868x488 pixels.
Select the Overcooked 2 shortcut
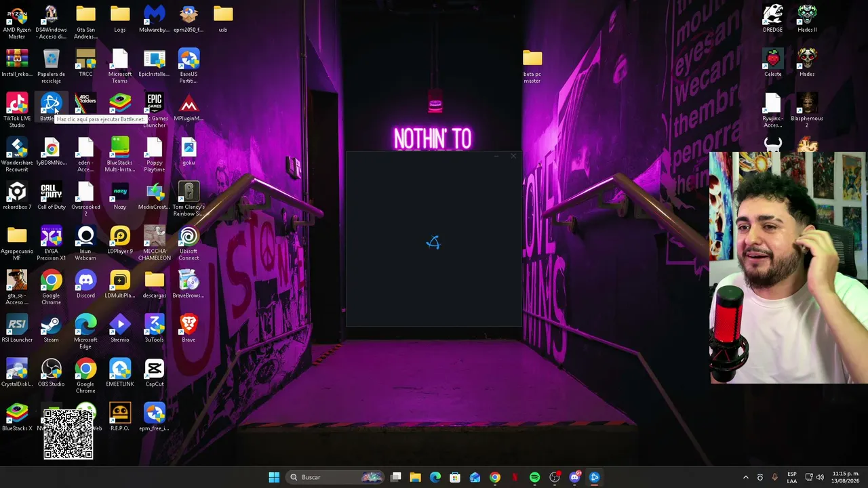(x=85, y=199)
